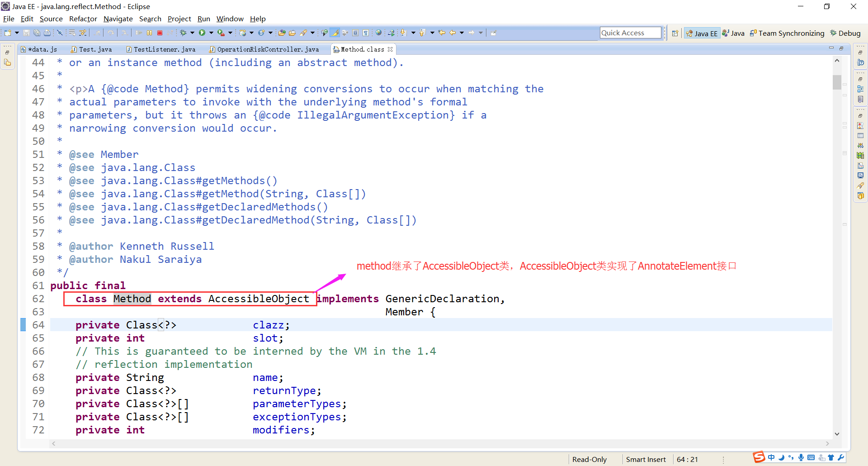Click the Print toolbar icon

[x=47, y=33]
